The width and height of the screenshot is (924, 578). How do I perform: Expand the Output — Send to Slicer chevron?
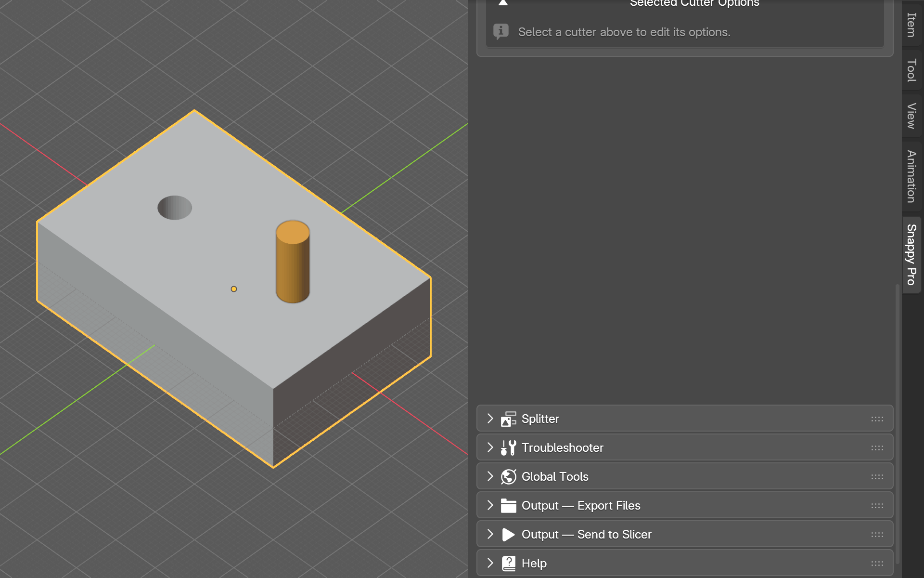(490, 534)
